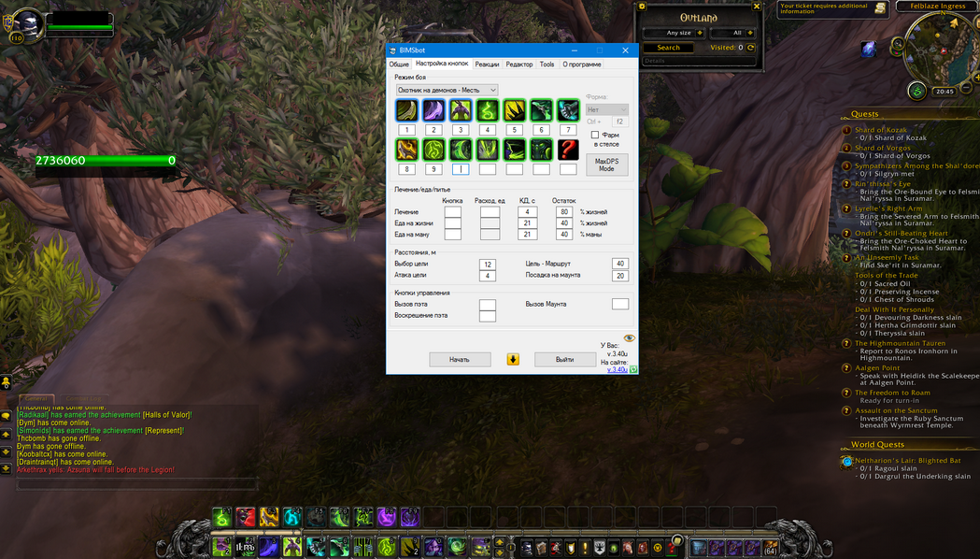Click the MaxDPS Mode button

coord(606,165)
